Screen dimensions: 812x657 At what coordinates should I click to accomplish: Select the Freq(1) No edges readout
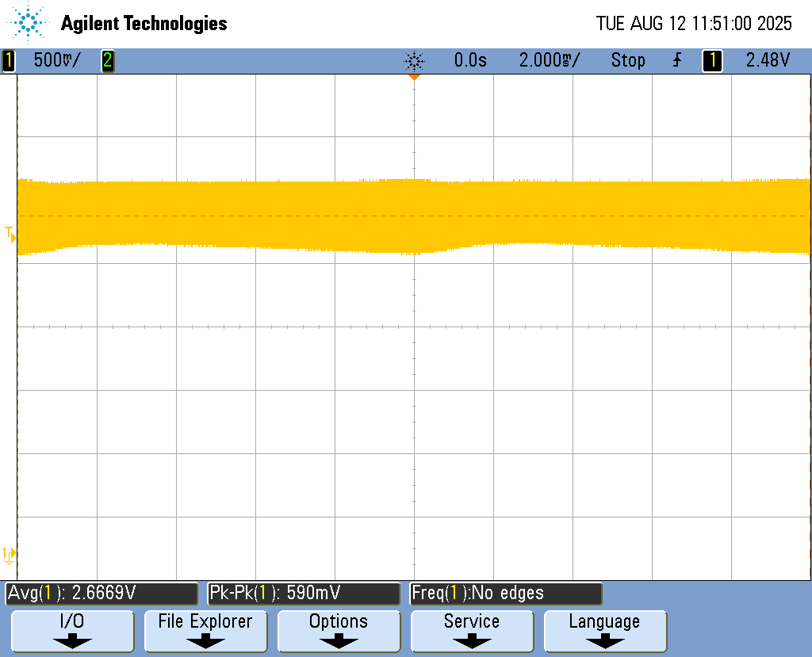[506, 593]
